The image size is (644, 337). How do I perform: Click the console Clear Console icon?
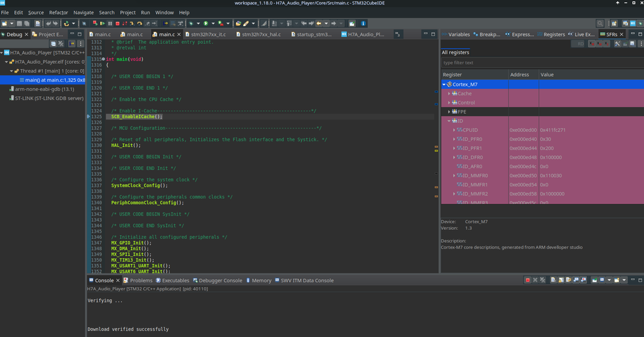coord(553,280)
